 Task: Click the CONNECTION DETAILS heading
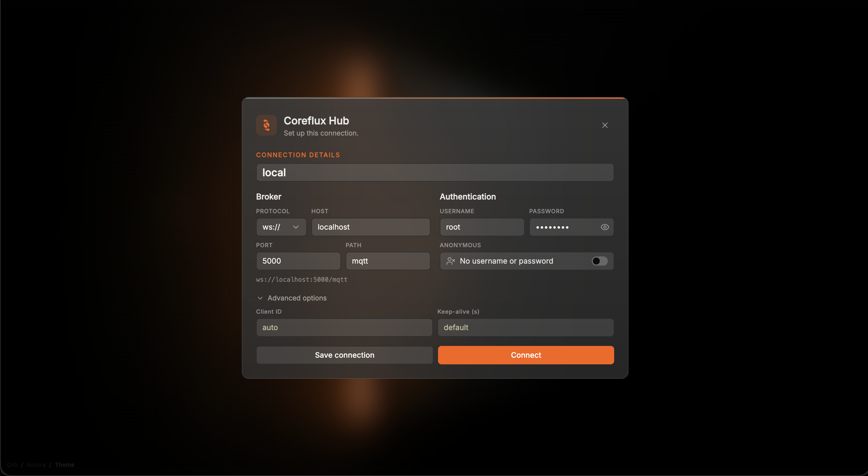298,155
